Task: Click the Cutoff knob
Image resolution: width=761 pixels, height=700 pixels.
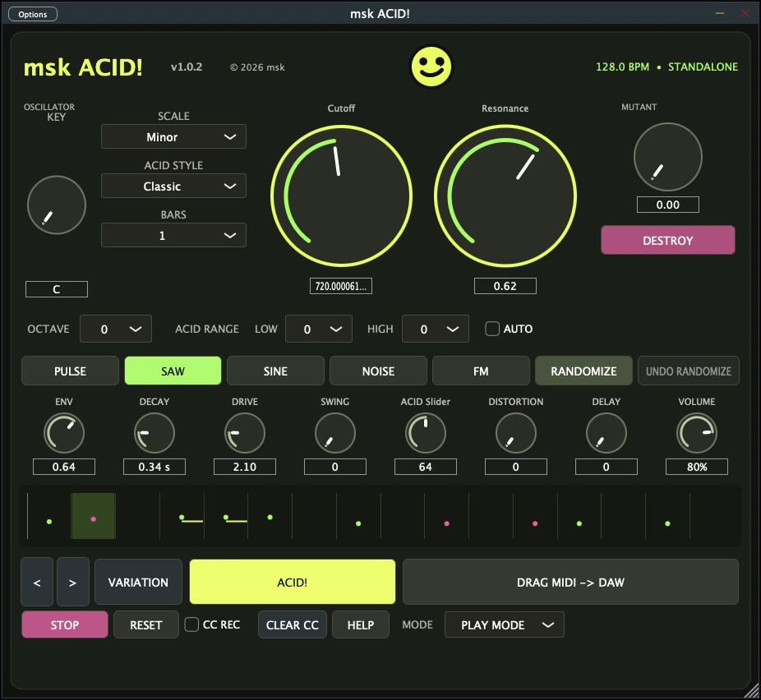Action: click(341, 196)
